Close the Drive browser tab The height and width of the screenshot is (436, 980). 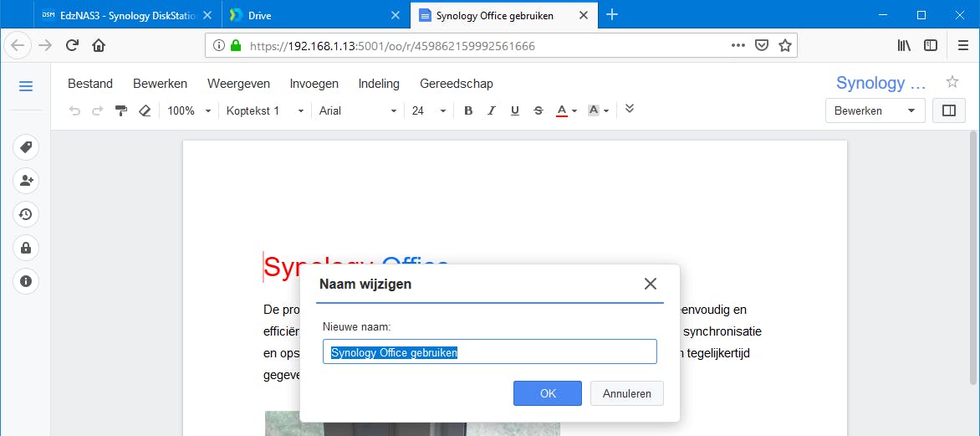click(x=395, y=16)
